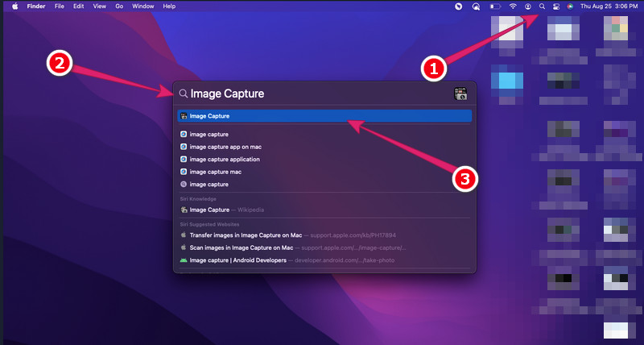Click the Image Capture app icon preview
Screen dimensions: 644x345
(460, 94)
